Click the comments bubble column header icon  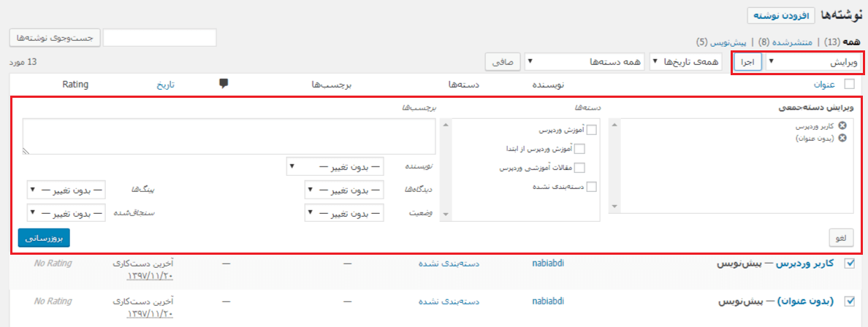224,83
